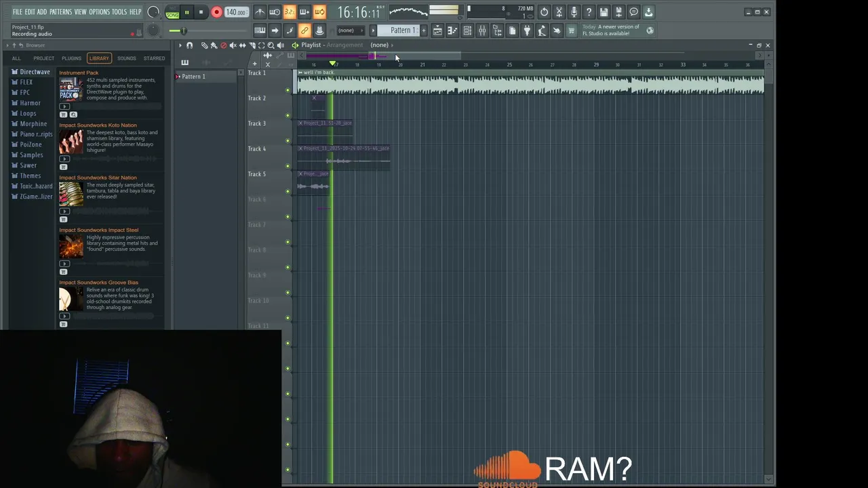Open playlist snap magnet menu
Screen dimensions: 868x488
[189, 45]
